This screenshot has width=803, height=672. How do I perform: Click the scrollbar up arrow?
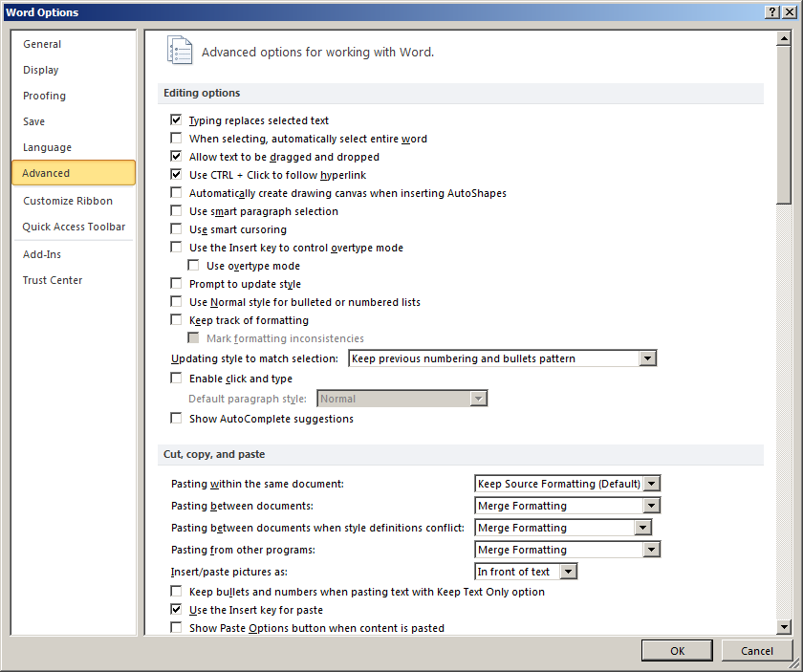tap(784, 37)
